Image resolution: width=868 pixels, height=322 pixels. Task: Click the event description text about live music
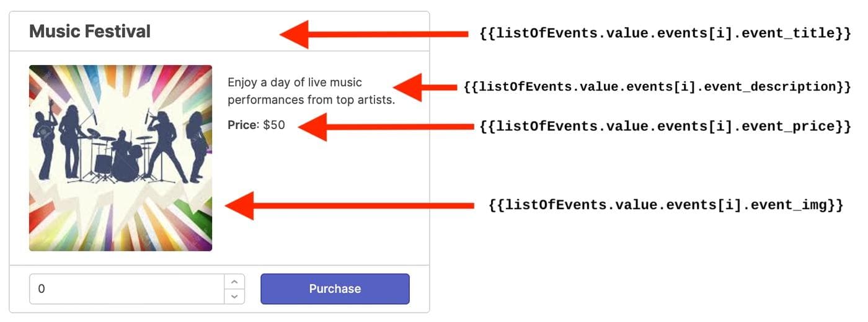pos(311,91)
